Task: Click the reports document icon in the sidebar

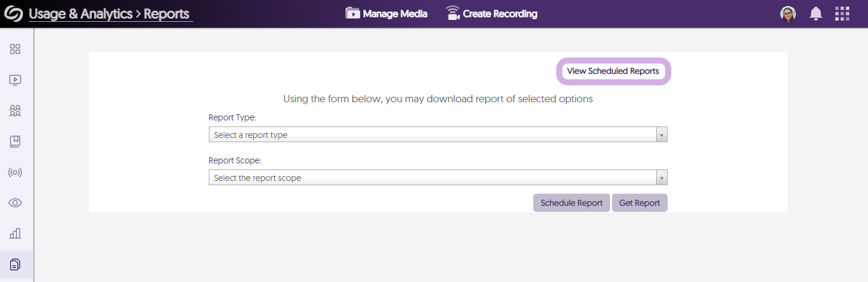Action: (15, 264)
